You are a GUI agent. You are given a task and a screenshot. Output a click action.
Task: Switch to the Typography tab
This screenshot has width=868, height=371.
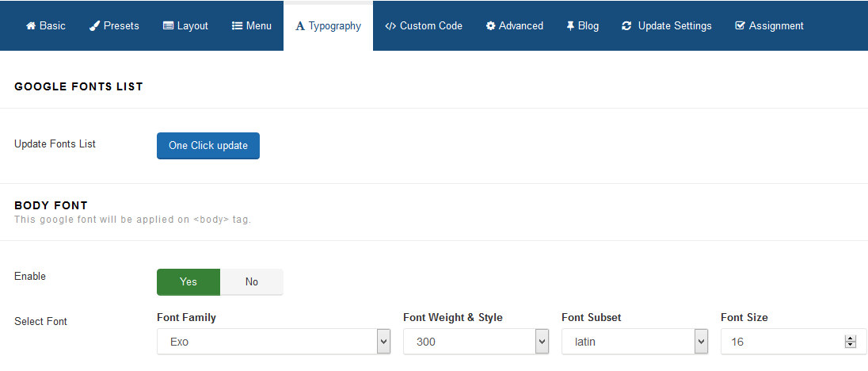coord(328,25)
